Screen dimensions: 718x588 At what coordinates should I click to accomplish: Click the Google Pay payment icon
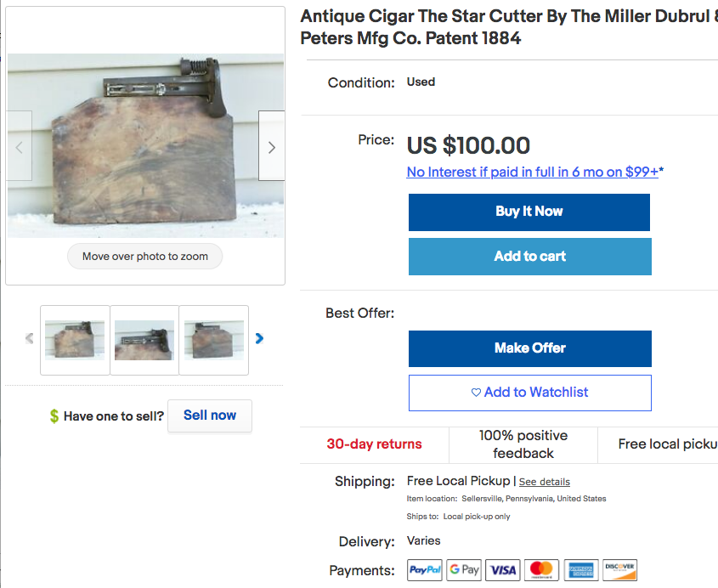coord(464,570)
